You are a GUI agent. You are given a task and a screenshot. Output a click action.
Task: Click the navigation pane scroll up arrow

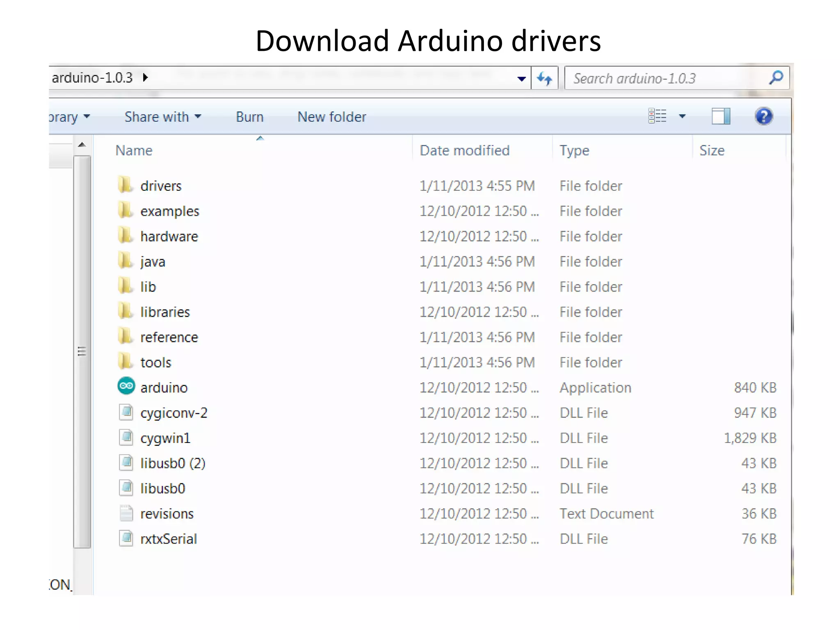tap(82, 145)
